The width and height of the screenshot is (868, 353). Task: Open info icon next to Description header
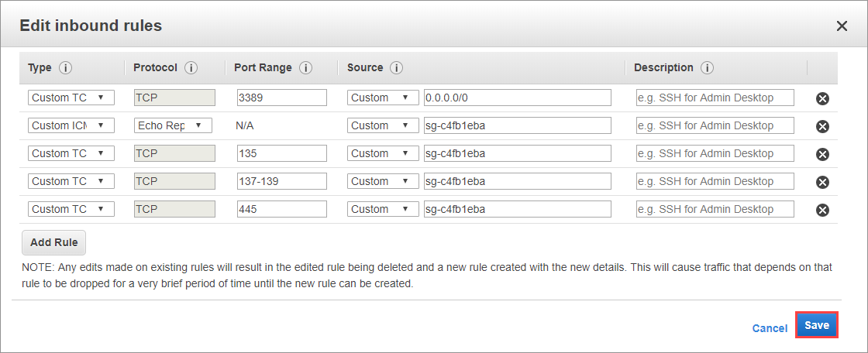[x=707, y=68]
